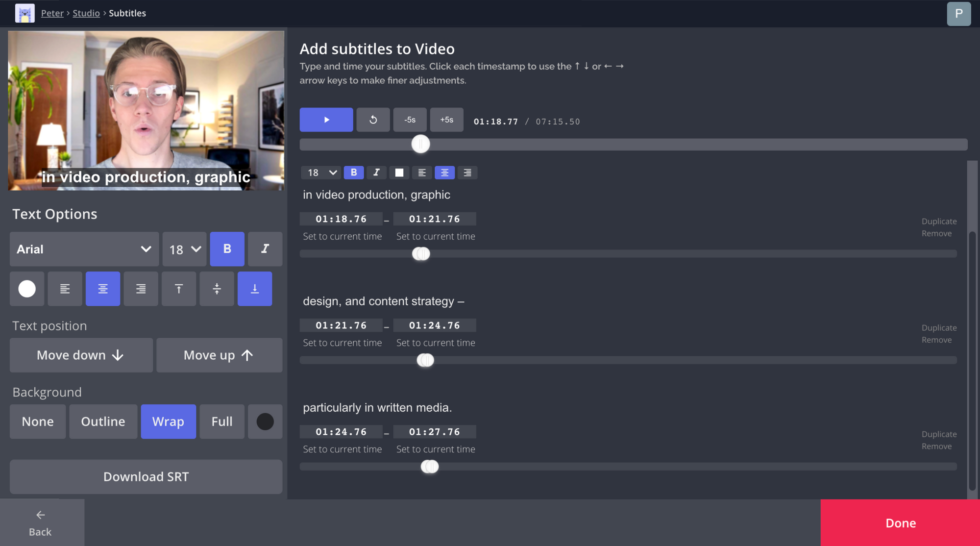Click left-align icon in Text Options
The width and height of the screenshot is (980, 546).
point(65,289)
